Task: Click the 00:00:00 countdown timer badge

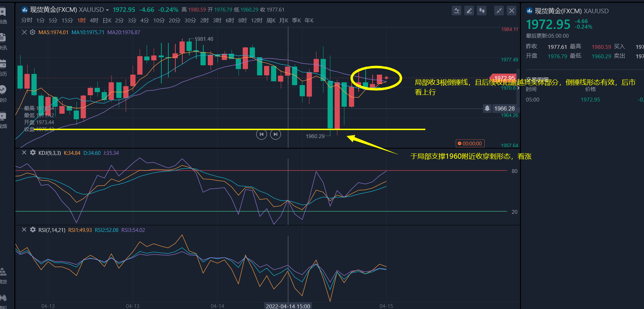Action: (x=470, y=144)
